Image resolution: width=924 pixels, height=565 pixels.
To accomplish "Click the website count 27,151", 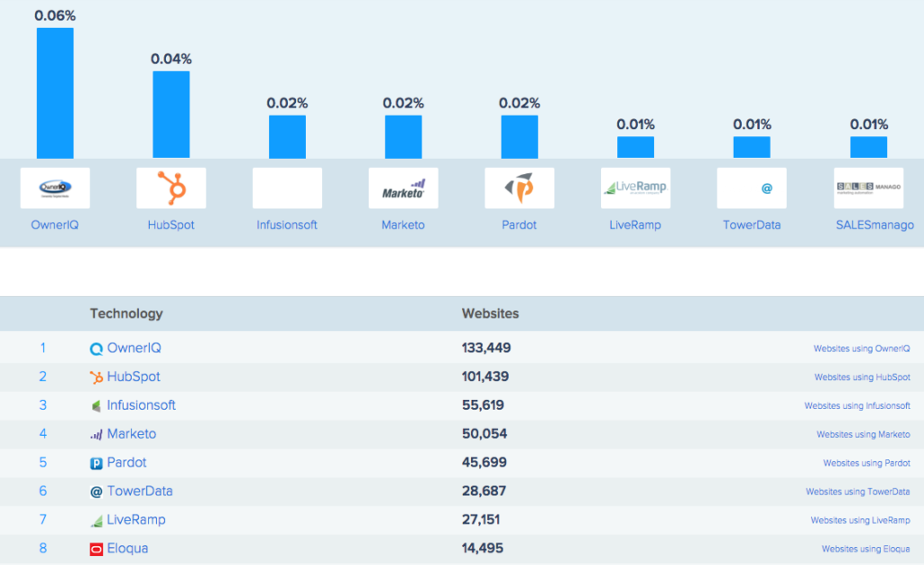I will pos(481,520).
